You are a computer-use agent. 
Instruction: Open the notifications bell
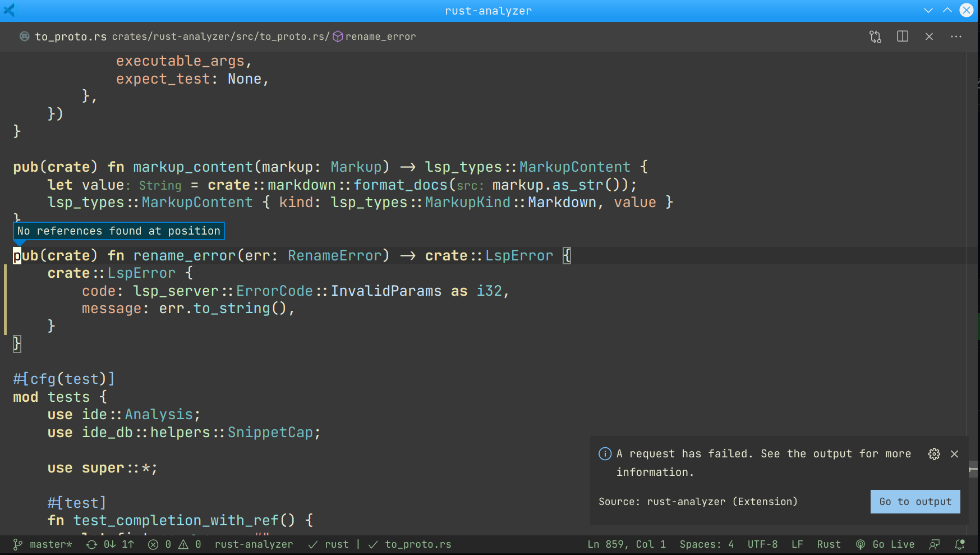(959, 544)
